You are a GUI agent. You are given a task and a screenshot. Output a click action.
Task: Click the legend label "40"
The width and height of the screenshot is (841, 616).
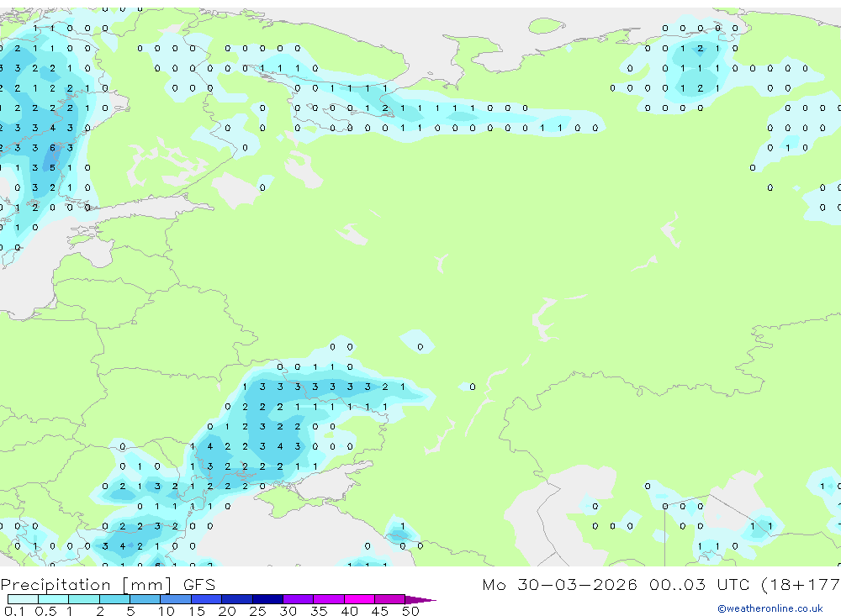349,611
